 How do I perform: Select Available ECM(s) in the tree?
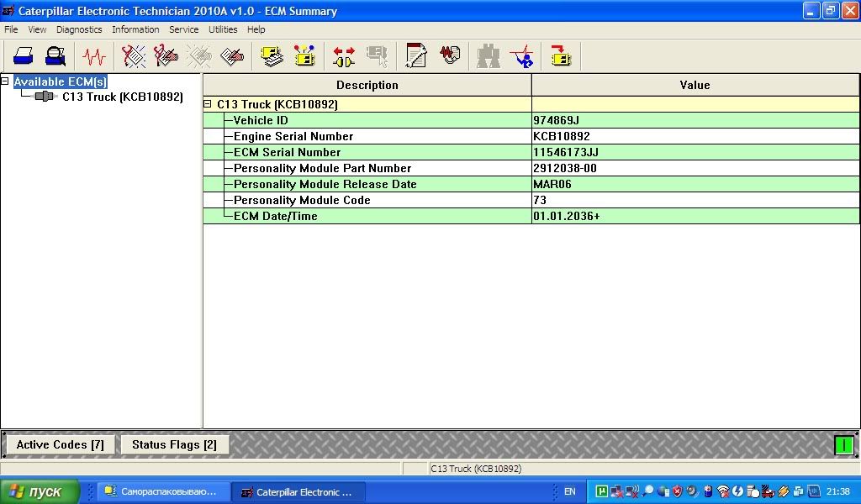tap(61, 81)
